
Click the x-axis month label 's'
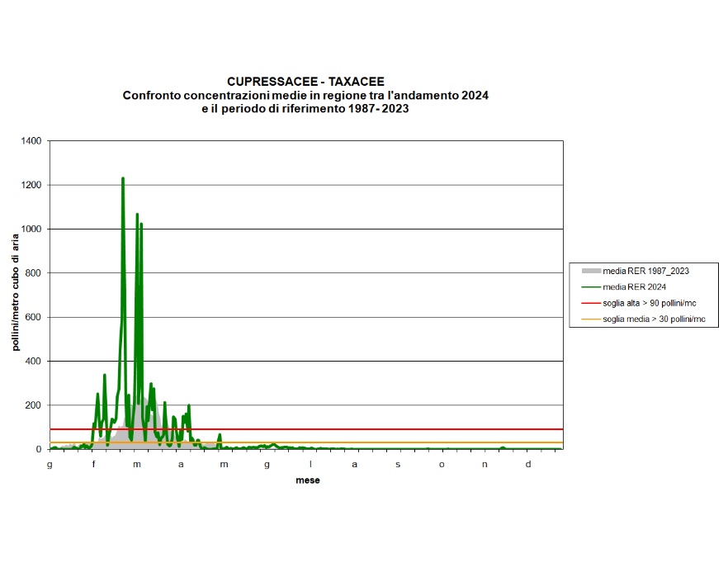[398, 464]
